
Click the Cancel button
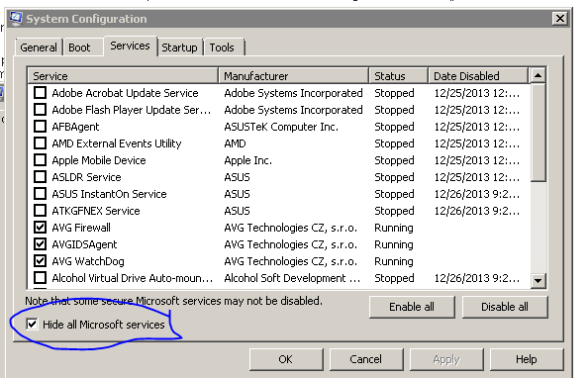366,359
